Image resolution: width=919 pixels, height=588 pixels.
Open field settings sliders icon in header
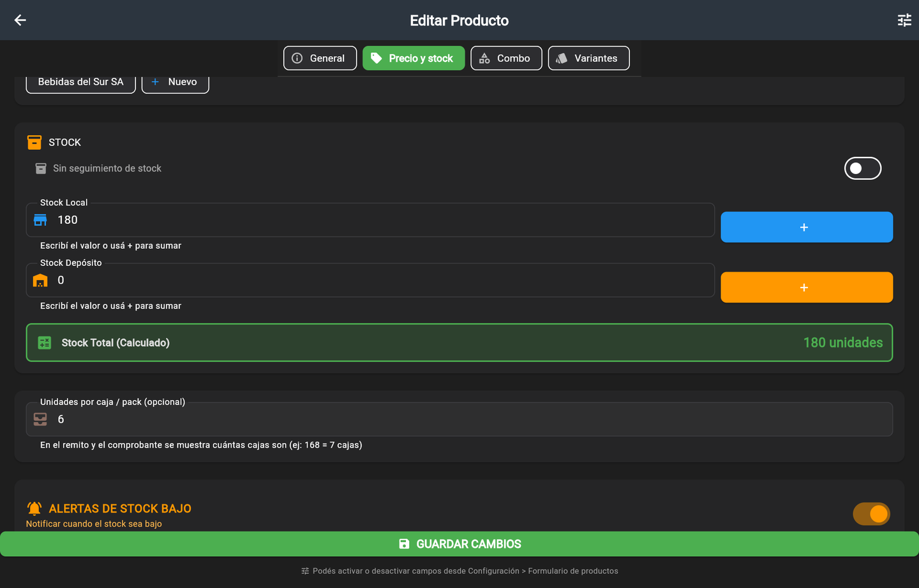coord(904,20)
